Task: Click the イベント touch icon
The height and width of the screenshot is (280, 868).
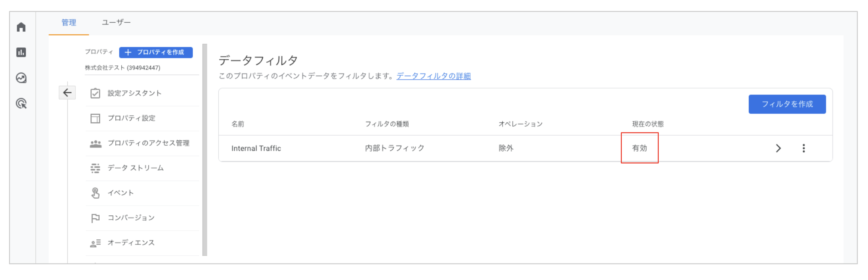Action: (95, 193)
